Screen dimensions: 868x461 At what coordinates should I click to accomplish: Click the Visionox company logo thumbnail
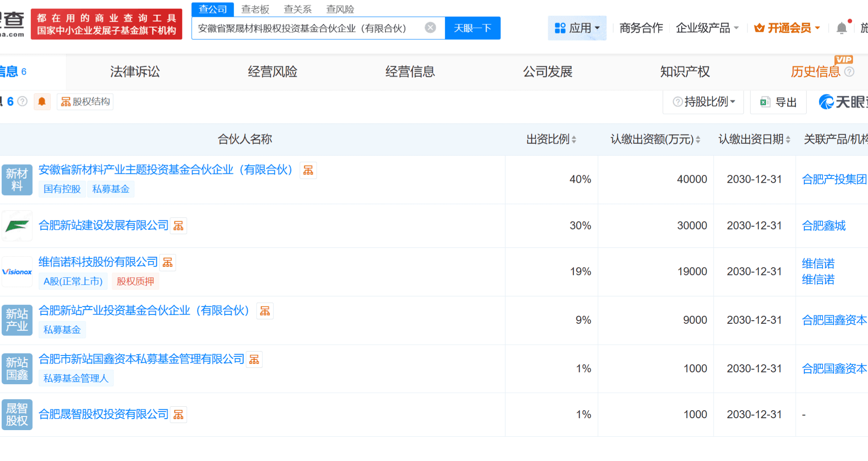(17, 271)
